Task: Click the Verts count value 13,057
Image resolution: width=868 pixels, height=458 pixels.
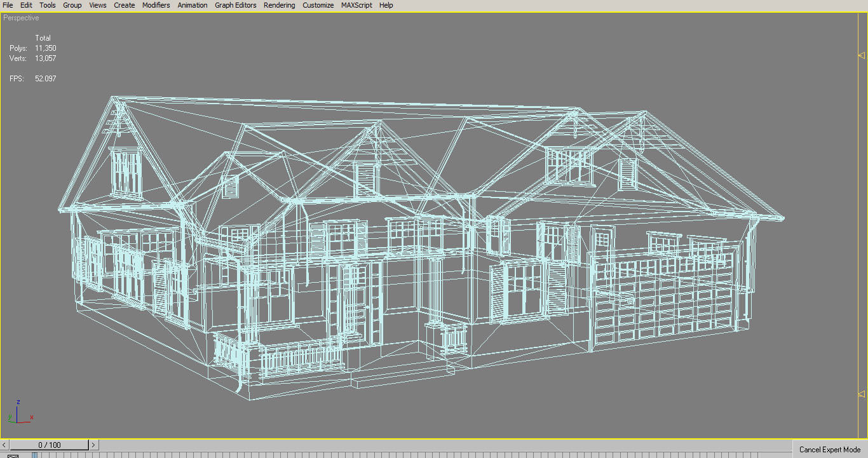Action: [x=46, y=58]
